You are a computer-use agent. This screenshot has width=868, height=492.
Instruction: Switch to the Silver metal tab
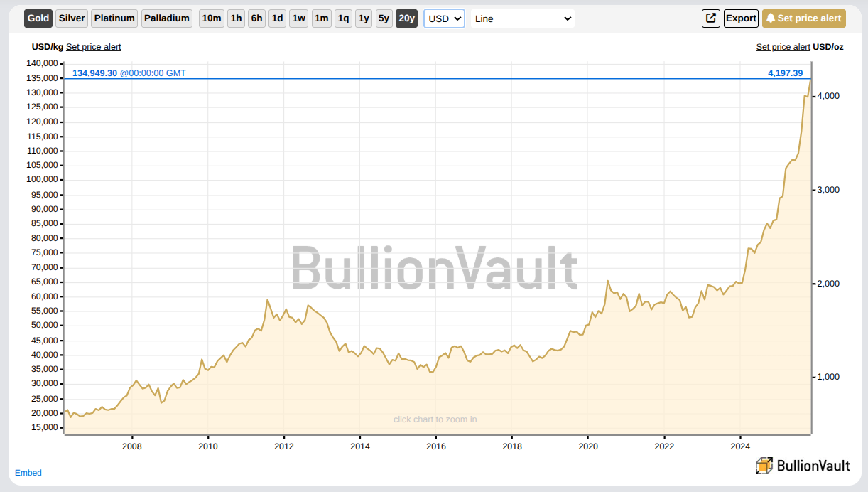click(71, 18)
